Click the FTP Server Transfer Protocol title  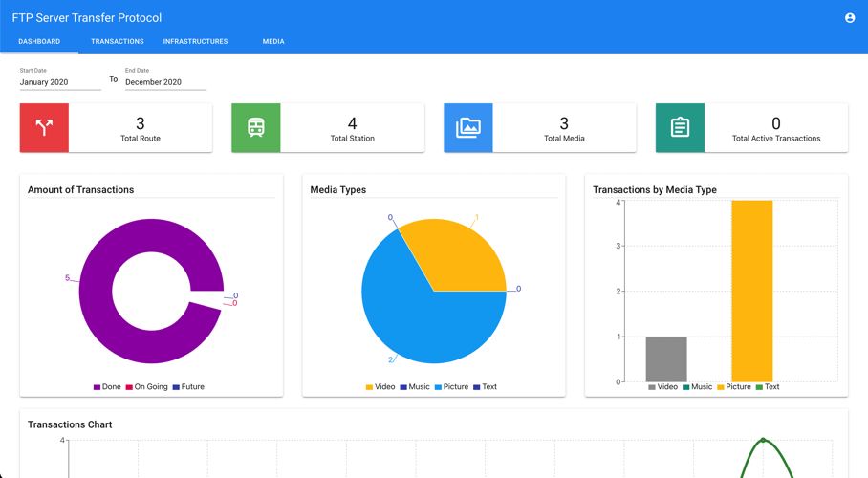[x=87, y=18]
